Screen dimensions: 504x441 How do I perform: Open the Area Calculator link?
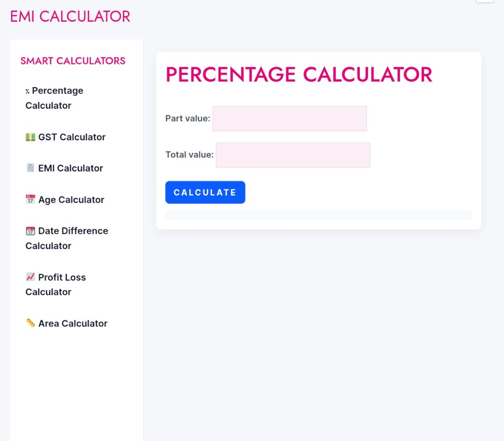click(66, 323)
